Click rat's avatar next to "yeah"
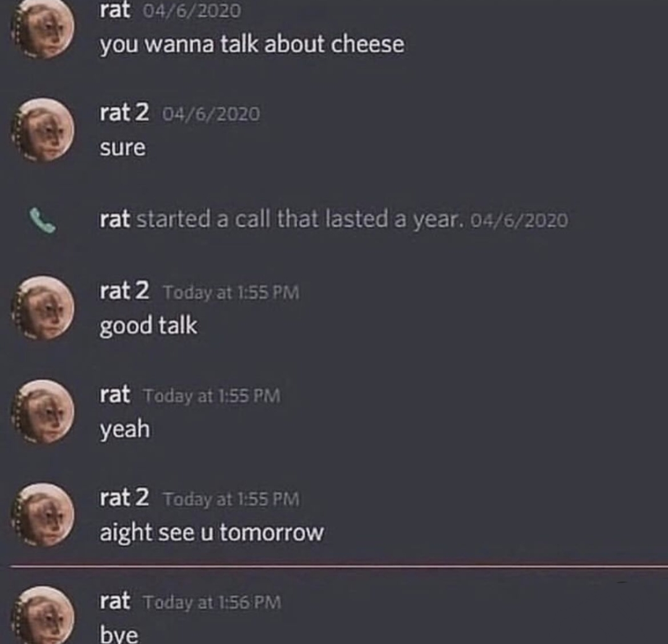Image resolution: width=668 pixels, height=644 pixels. point(43,412)
